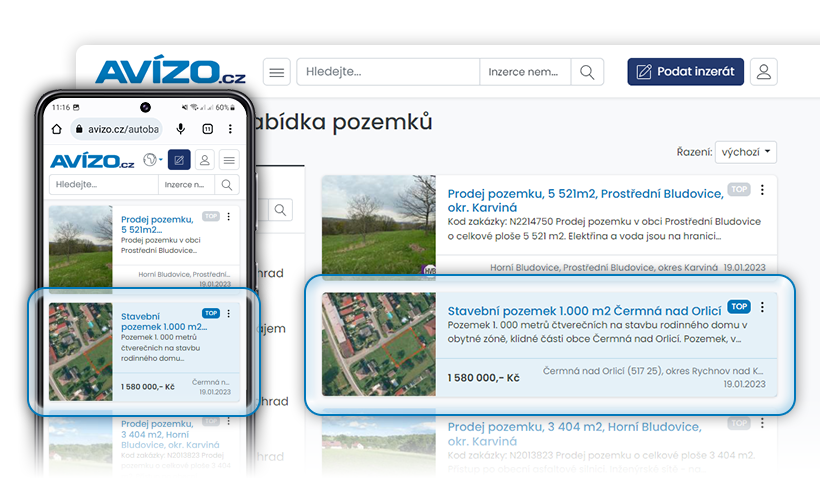Open listing Prodej pozemku 5 521m2 Prostřední Bludovice on desktop
Viewport: 820px width, 500px height.
[x=586, y=200]
